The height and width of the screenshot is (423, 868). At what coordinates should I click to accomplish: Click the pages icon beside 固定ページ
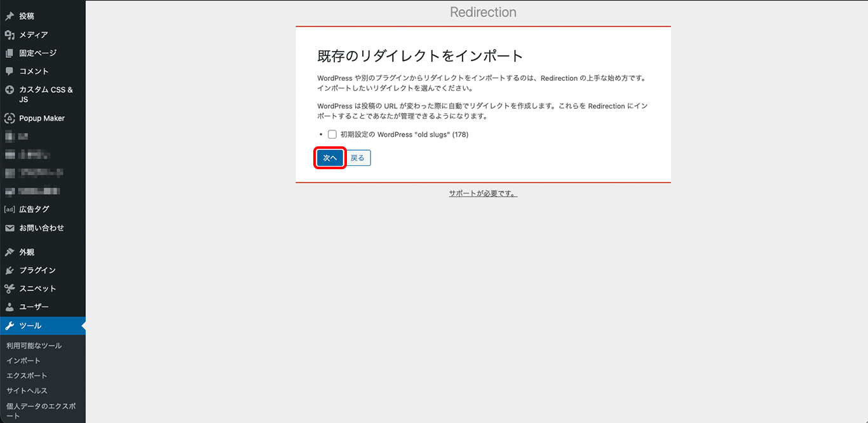(x=10, y=53)
